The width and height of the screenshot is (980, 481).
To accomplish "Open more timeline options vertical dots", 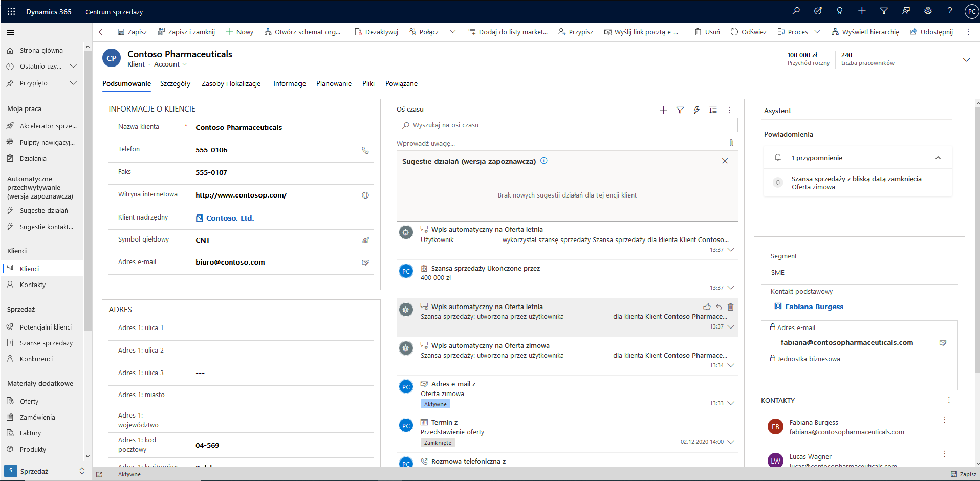I will pyautogui.click(x=730, y=110).
